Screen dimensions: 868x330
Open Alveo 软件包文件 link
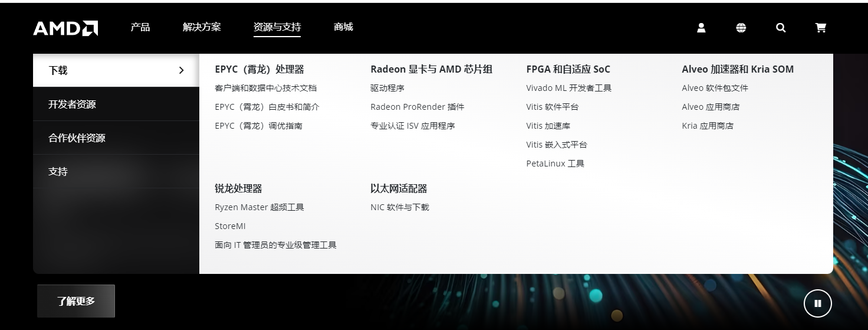715,88
